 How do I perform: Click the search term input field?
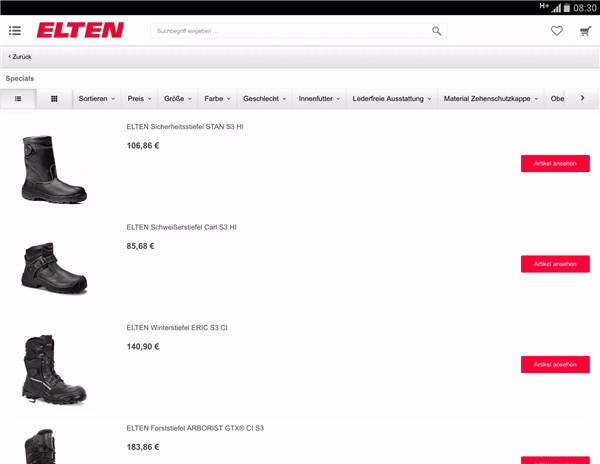coord(291,31)
